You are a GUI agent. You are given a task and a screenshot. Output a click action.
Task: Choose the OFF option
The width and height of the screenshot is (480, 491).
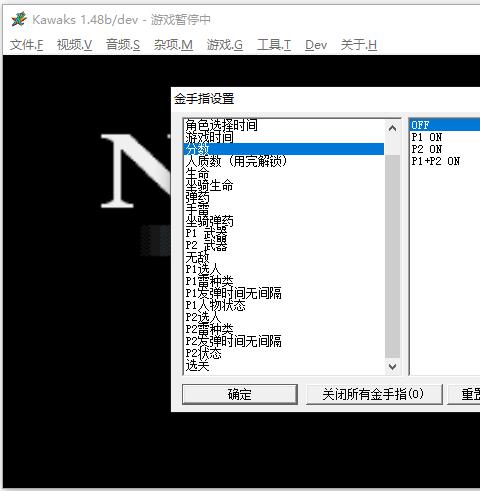coord(445,125)
